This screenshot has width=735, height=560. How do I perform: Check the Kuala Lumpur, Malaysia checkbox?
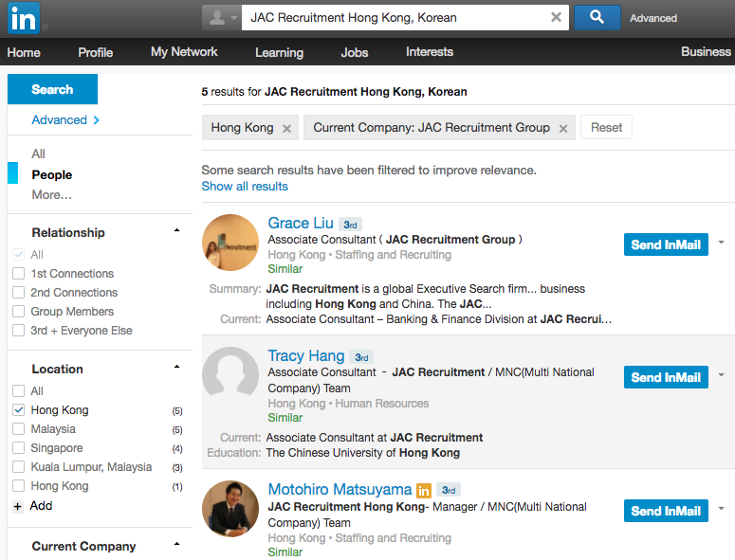[18, 467]
